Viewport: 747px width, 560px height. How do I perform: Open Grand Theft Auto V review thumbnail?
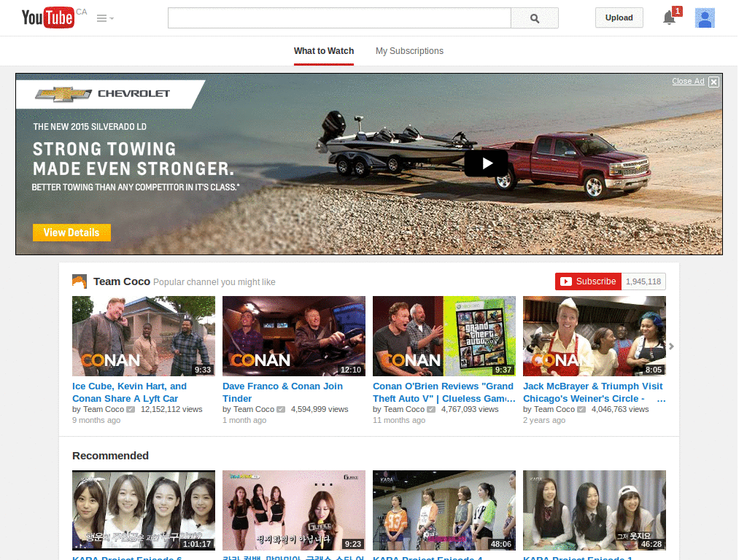point(444,336)
